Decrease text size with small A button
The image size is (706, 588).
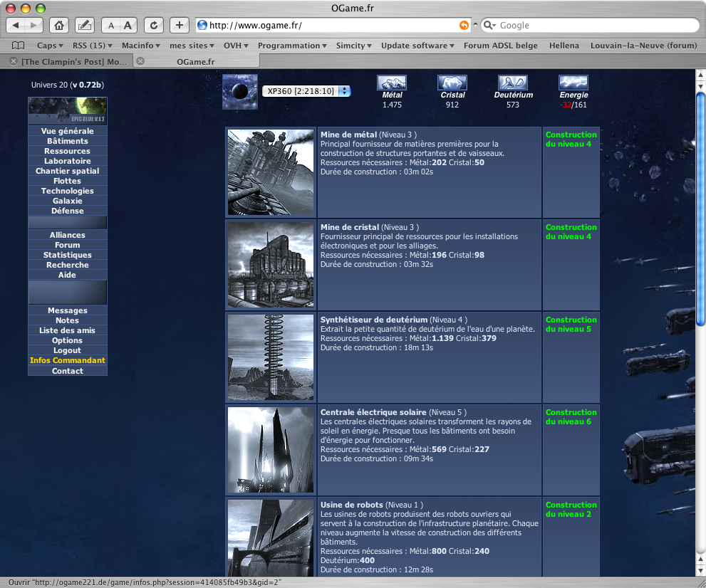click(x=110, y=26)
